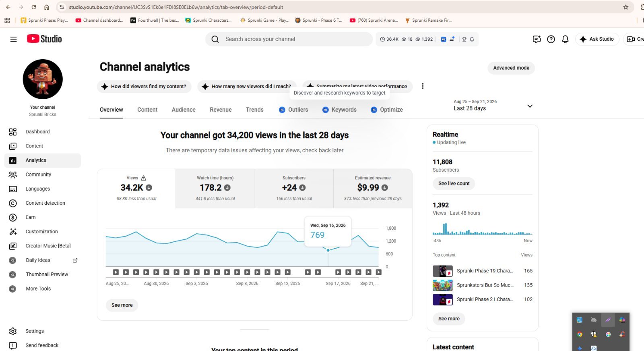Click the Sprunki Bricks channel avatar

tap(43, 79)
